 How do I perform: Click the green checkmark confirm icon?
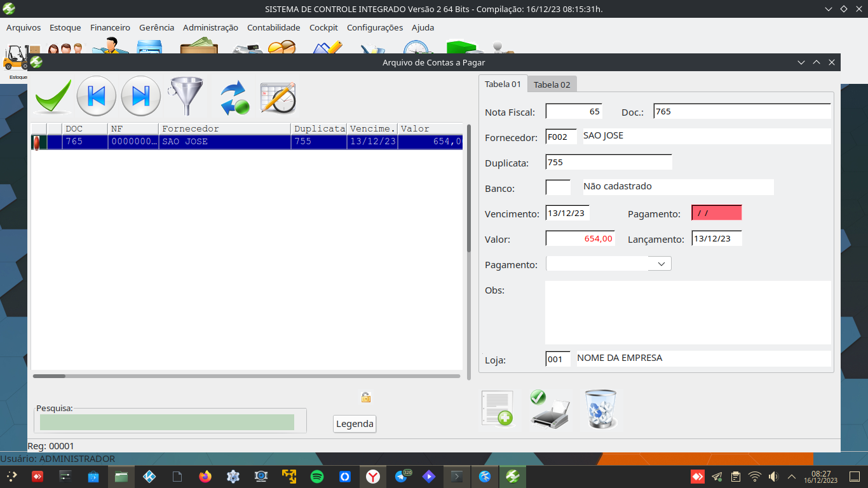[53, 97]
